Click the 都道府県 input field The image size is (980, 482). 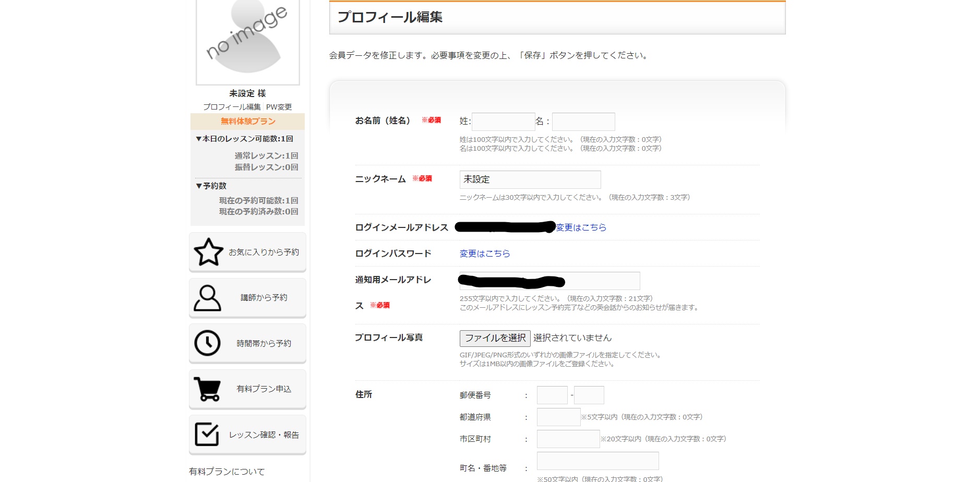click(558, 417)
